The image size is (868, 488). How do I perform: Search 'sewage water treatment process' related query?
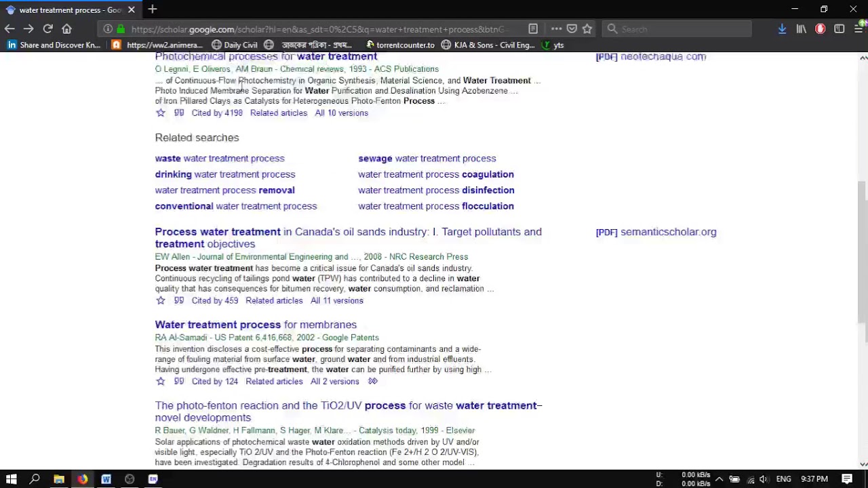click(427, 159)
